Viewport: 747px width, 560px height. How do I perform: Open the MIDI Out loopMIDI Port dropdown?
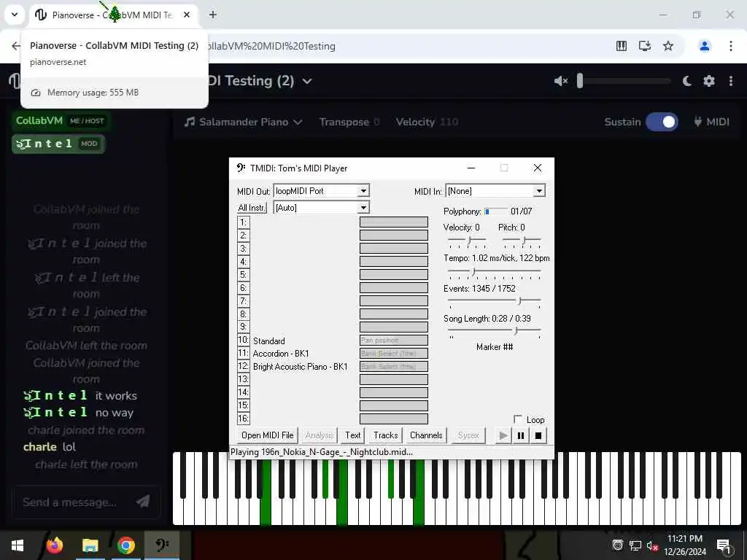point(363,191)
